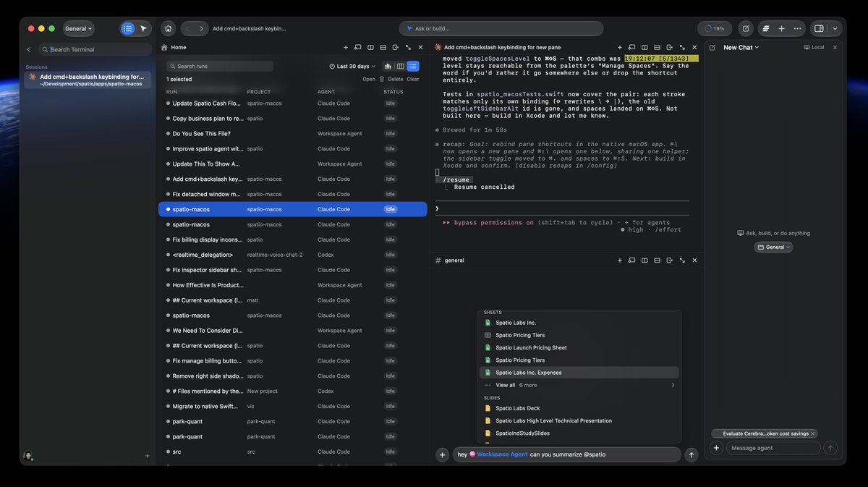Select Spatio Labs High Level Technical Presentation
Image resolution: width=868 pixels, height=487 pixels.
[579, 420]
